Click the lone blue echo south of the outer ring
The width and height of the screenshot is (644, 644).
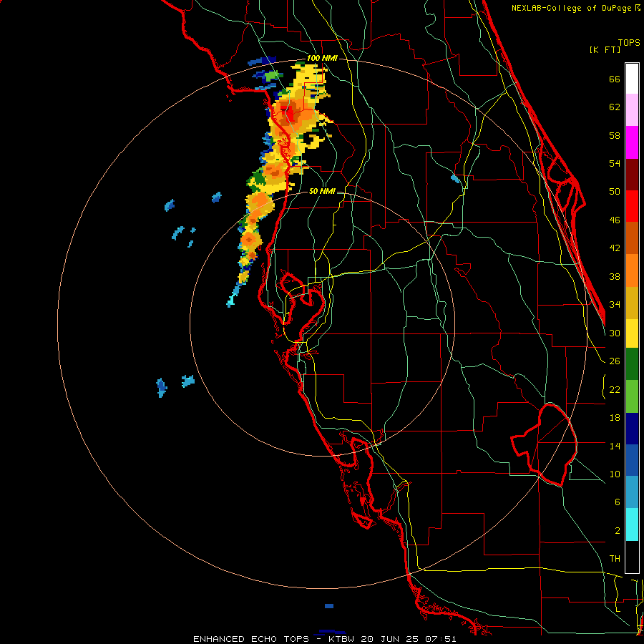coord(329,606)
